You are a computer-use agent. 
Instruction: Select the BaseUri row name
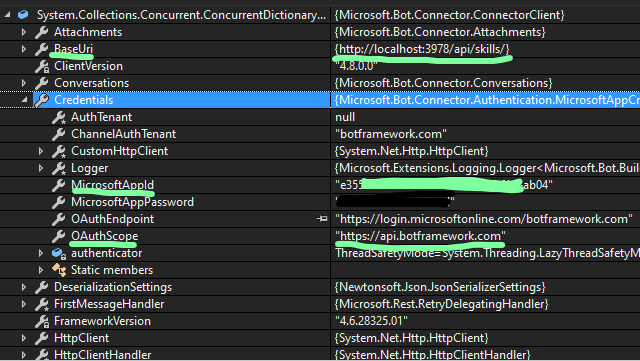coord(73,49)
